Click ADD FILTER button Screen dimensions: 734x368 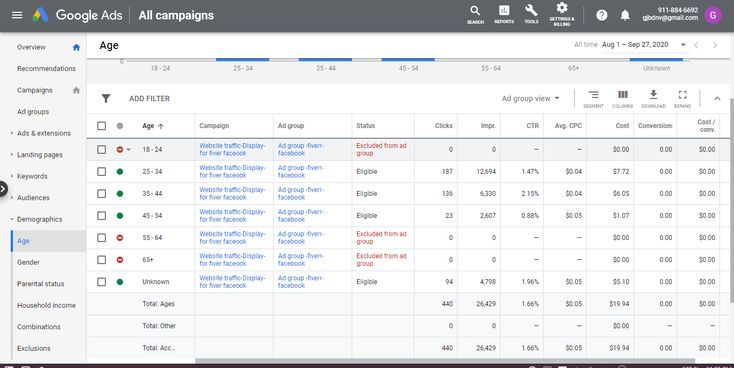[149, 98]
